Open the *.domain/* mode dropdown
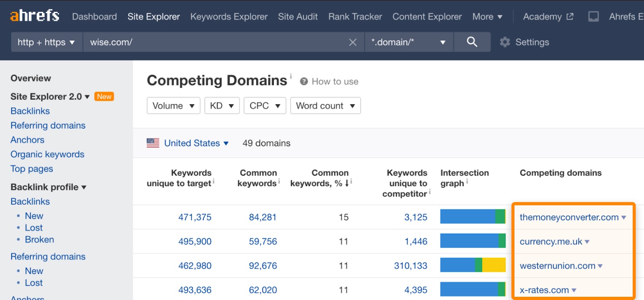Screen dimensions: 644x300 click(x=408, y=42)
